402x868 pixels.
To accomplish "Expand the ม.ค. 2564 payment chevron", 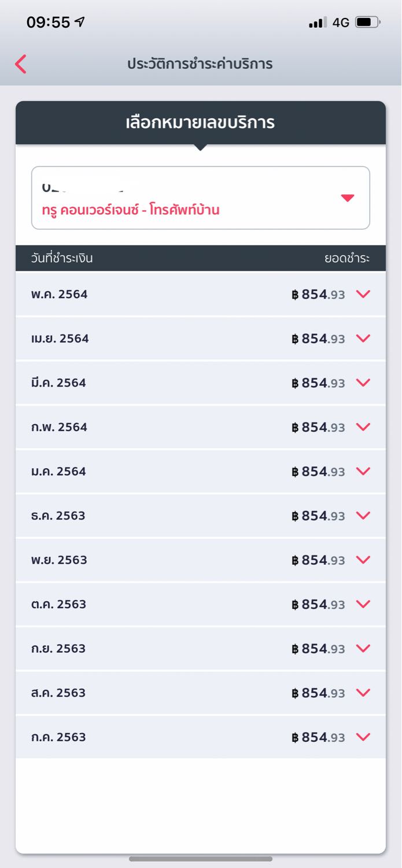I will pyautogui.click(x=363, y=471).
